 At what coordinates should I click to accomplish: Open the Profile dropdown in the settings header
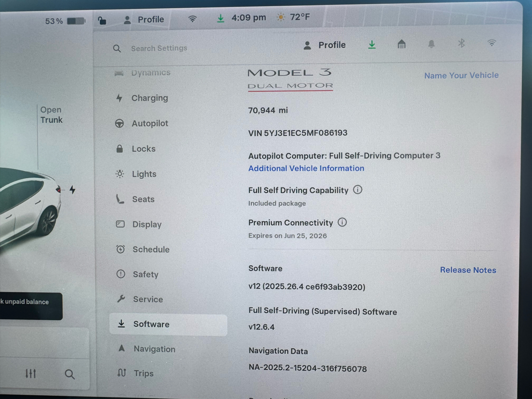pyautogui.click(x=325, y=45)
